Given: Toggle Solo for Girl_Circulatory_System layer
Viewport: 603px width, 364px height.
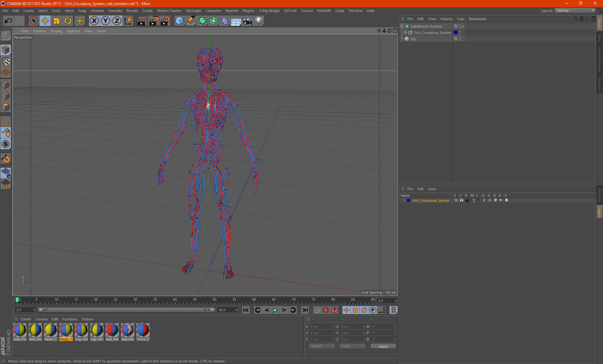Looking at the screenshot, I should 456,200.
